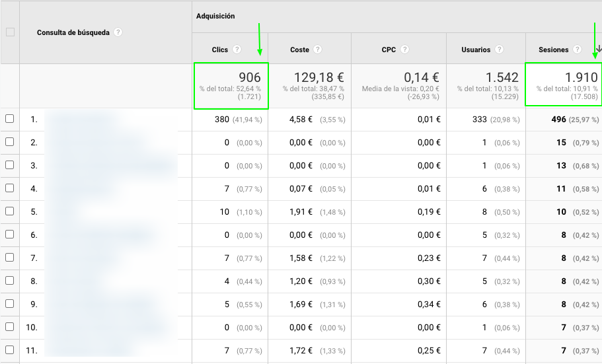Select average CPC value 0,14 €

[421, 77]
